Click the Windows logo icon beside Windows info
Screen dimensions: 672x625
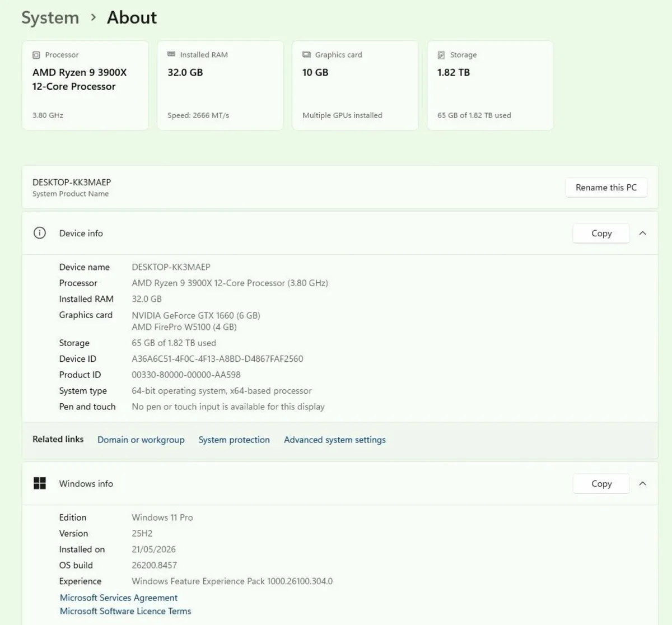click(x=40, y=483)
